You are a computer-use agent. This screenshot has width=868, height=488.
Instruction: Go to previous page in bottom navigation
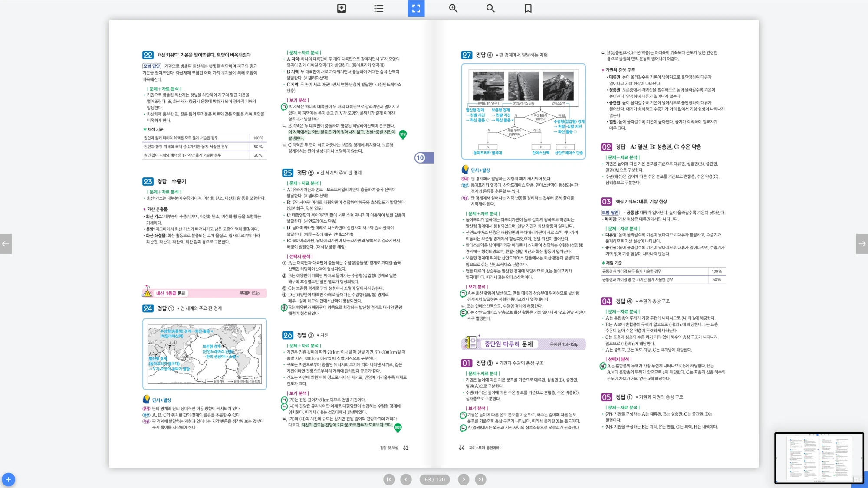point(406,479)
